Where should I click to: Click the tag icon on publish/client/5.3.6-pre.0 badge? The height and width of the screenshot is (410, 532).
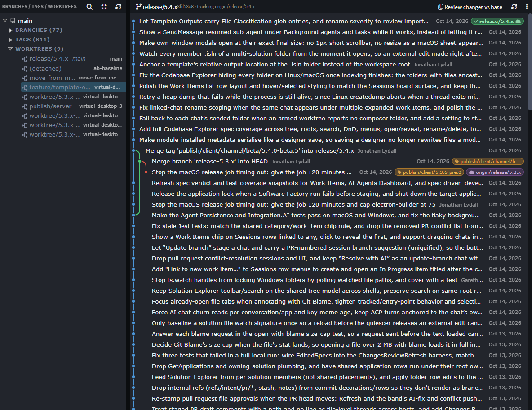(x=399, y=172)
